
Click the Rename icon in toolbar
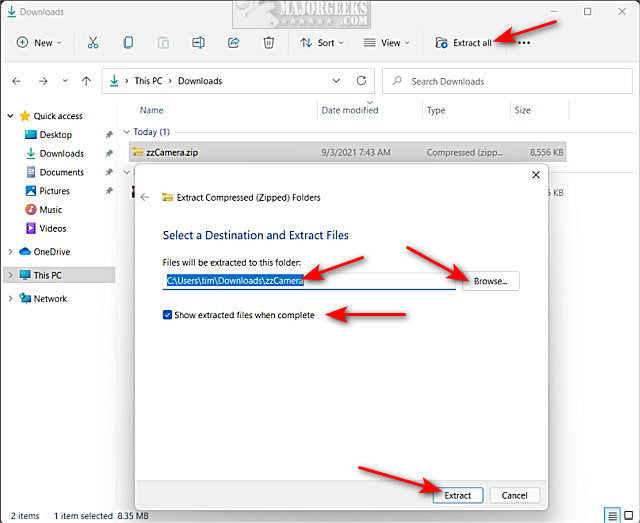click(x=198, y=42)
